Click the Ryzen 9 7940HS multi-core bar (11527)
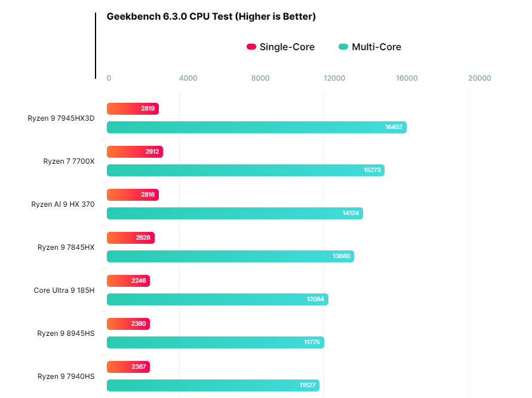This screenshot has width=532, height=398. pyautogui.click(x=213, y=385)
